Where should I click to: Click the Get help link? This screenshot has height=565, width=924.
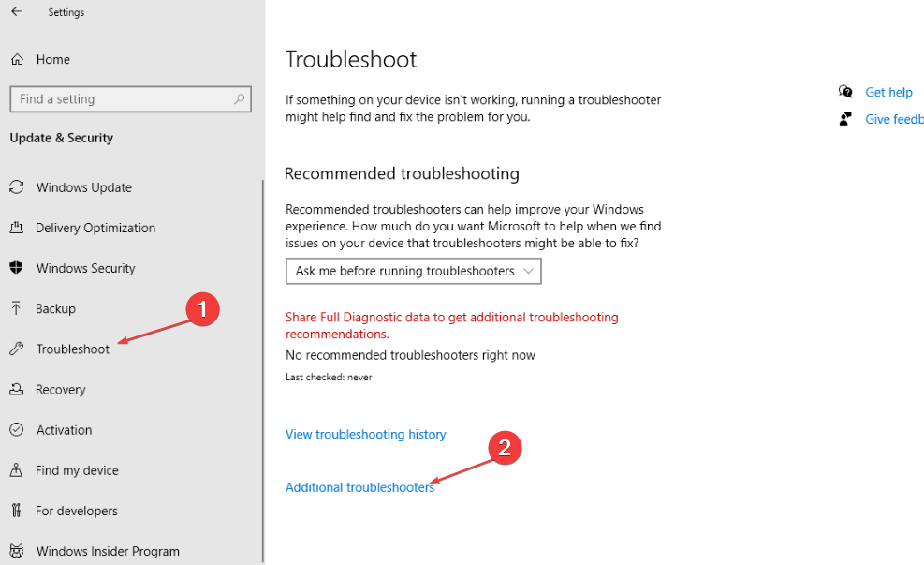(888, 92)
